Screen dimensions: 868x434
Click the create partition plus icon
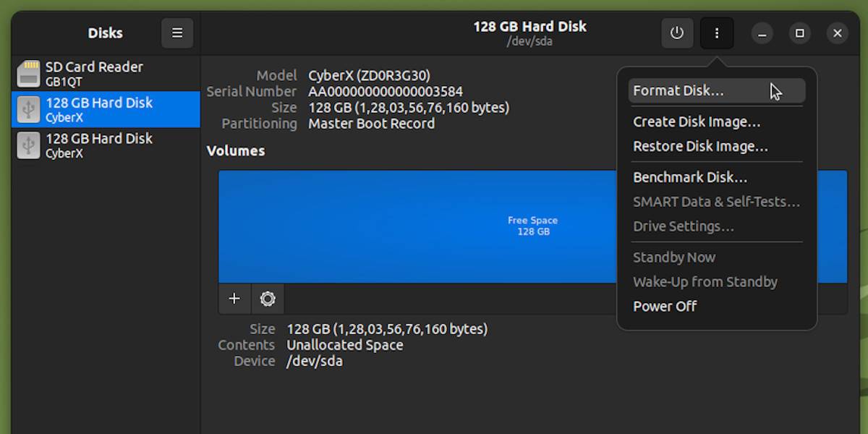pos(234,299)
